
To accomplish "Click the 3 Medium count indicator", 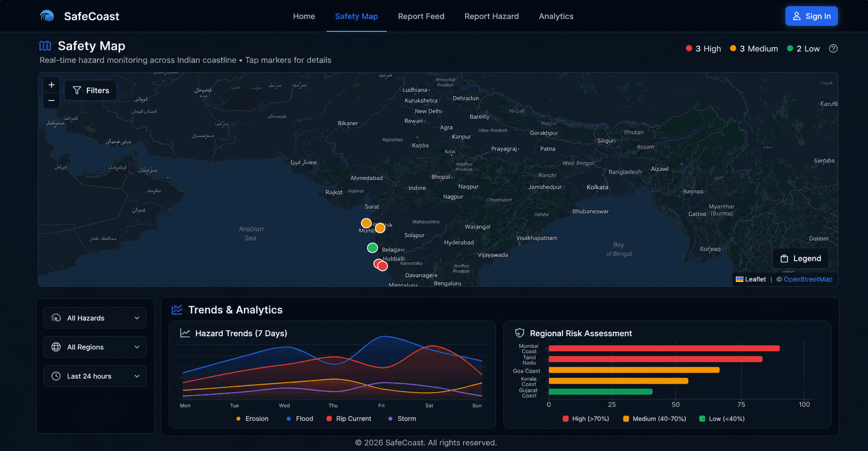I will (x=754, y=48).
